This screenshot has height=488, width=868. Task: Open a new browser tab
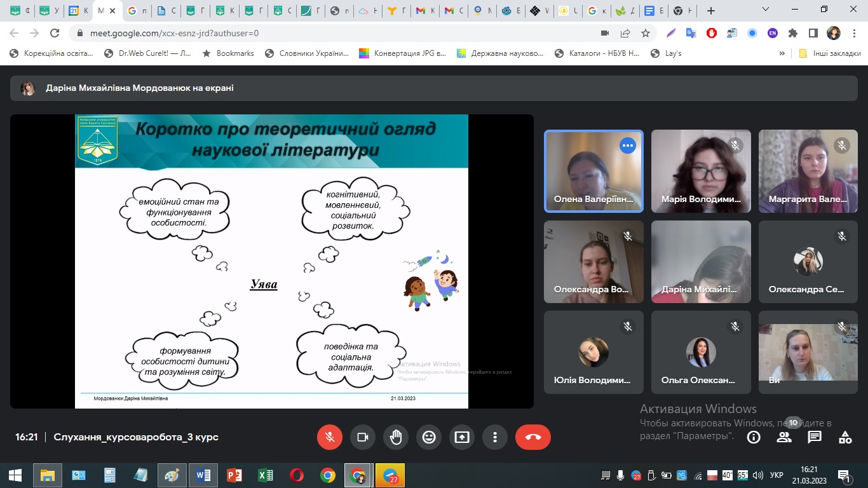tap(711, 11)
